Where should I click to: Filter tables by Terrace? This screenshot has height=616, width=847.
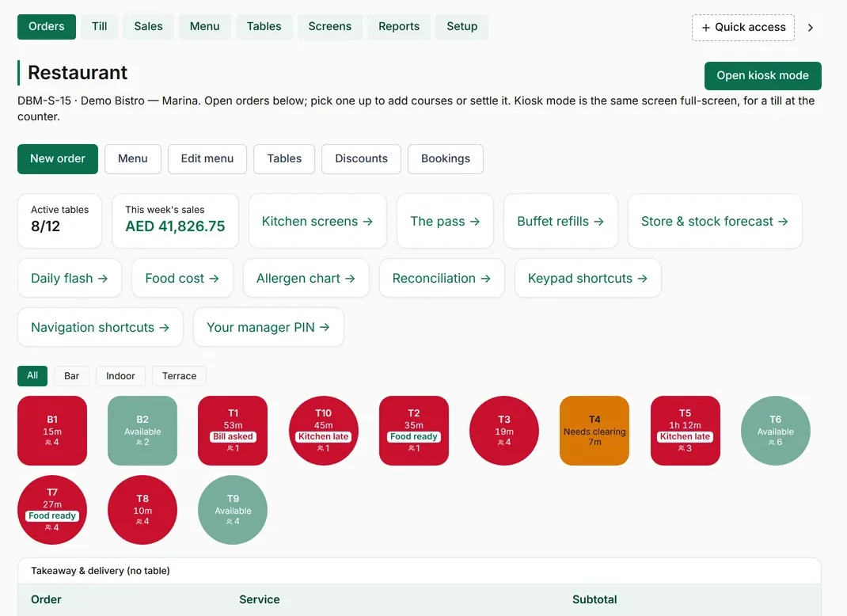point(180,376)
